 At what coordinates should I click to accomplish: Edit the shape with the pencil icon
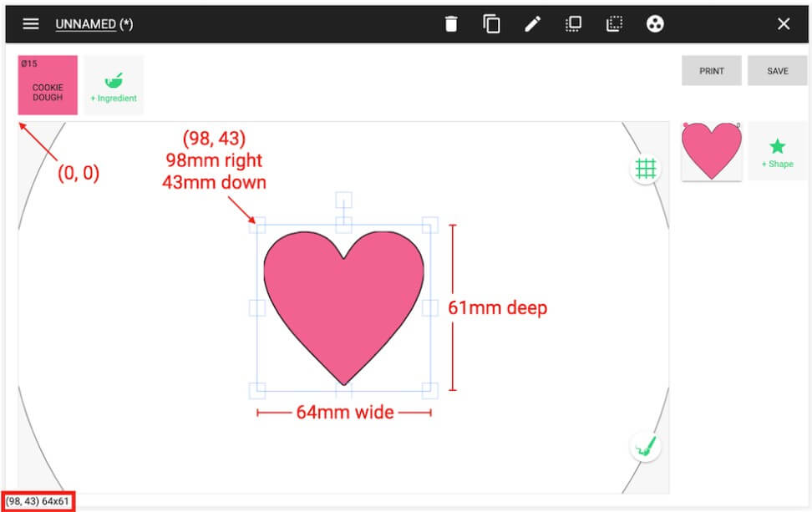(x=532, y=24)
